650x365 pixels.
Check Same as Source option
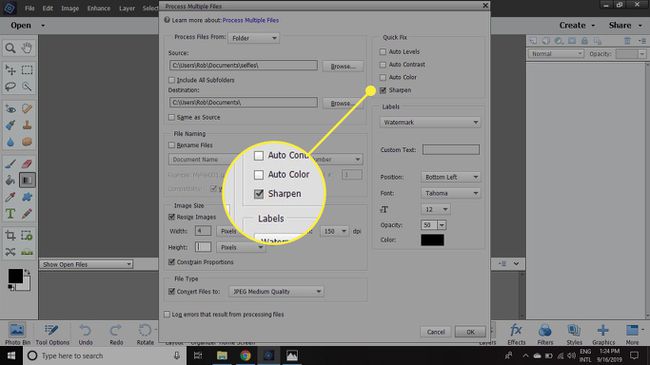click(x=172, y=117)
